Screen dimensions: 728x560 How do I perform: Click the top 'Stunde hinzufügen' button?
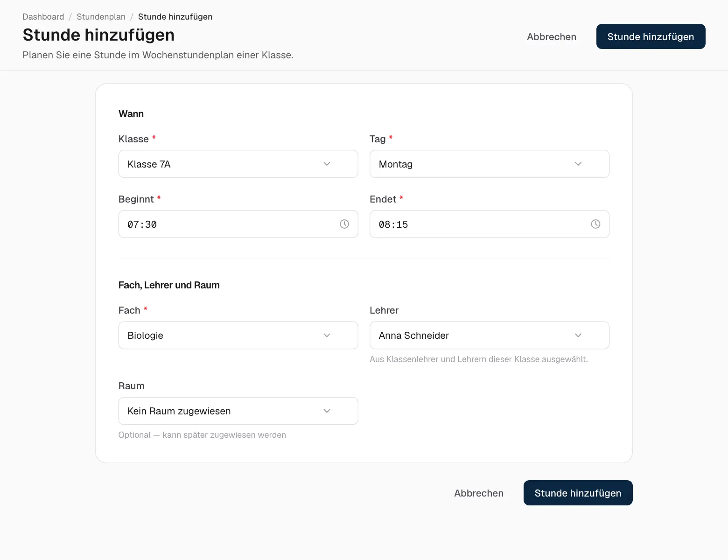point(651,36)
